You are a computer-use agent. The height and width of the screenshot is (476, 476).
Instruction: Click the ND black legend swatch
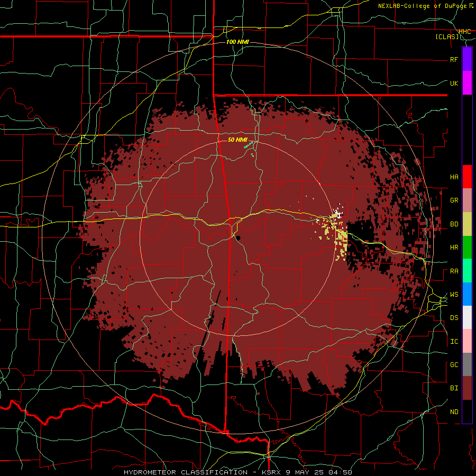pos(467,411)
